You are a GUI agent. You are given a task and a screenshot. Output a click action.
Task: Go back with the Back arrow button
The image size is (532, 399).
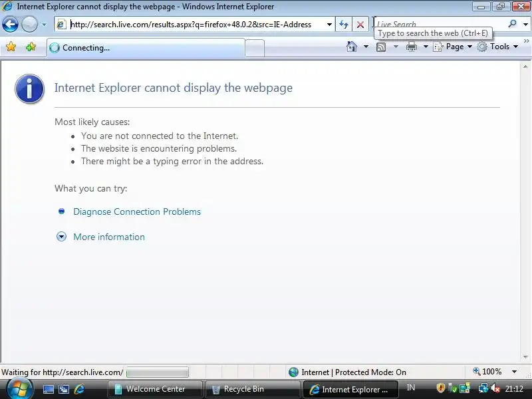point(10,25)
